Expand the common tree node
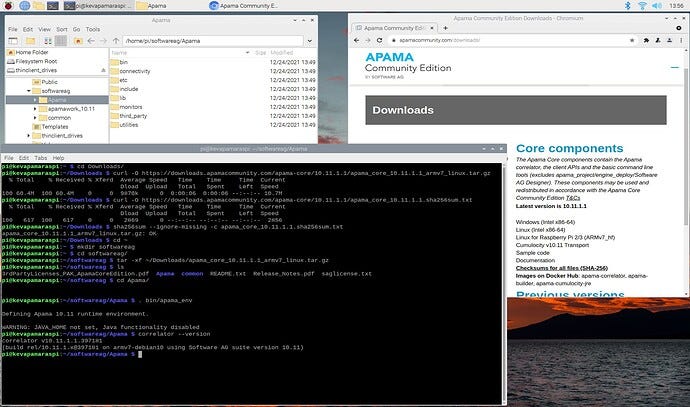This screenshot has height=407, width=690. [35, 118]
